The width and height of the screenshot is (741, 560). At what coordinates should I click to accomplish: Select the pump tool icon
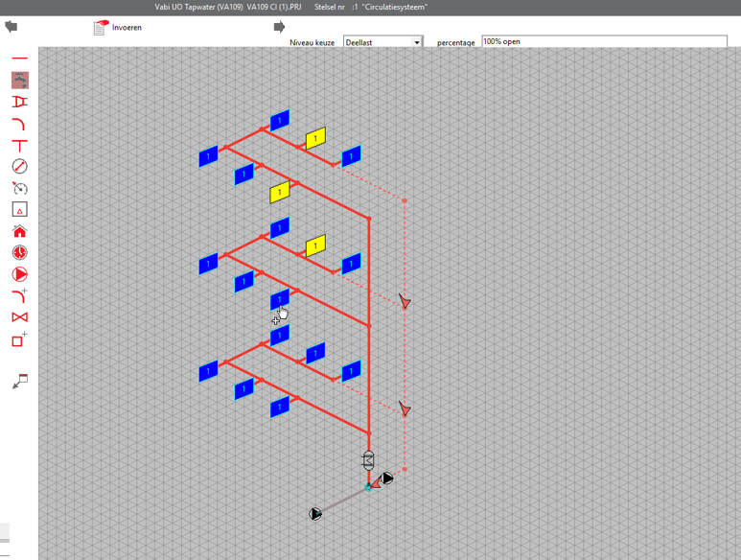pos(20,274)
